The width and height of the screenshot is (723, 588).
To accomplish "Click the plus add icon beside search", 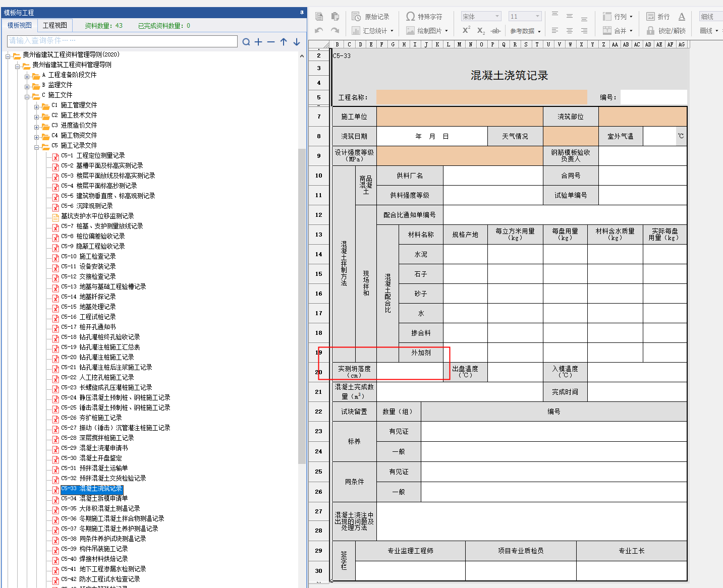I will click(258, 42).
